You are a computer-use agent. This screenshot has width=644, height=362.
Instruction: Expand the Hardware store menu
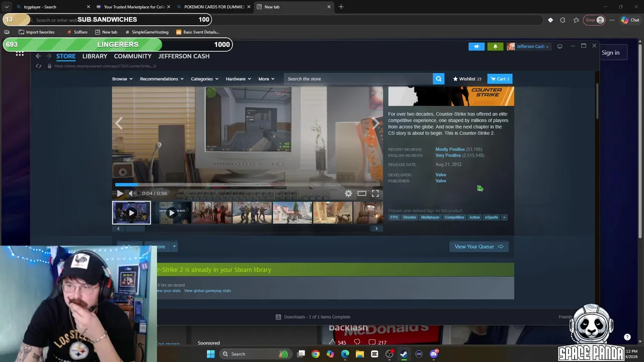point(238,79)
